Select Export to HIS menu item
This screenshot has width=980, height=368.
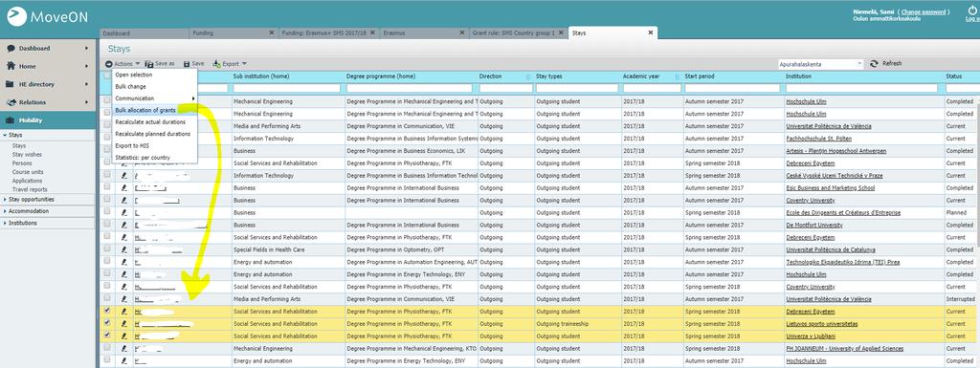pos(154,145)
